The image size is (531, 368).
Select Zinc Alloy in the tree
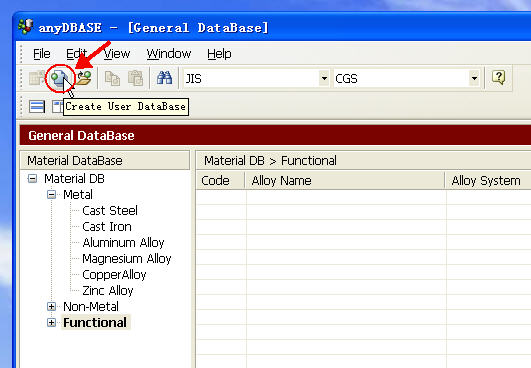click(x=108, y=290)
